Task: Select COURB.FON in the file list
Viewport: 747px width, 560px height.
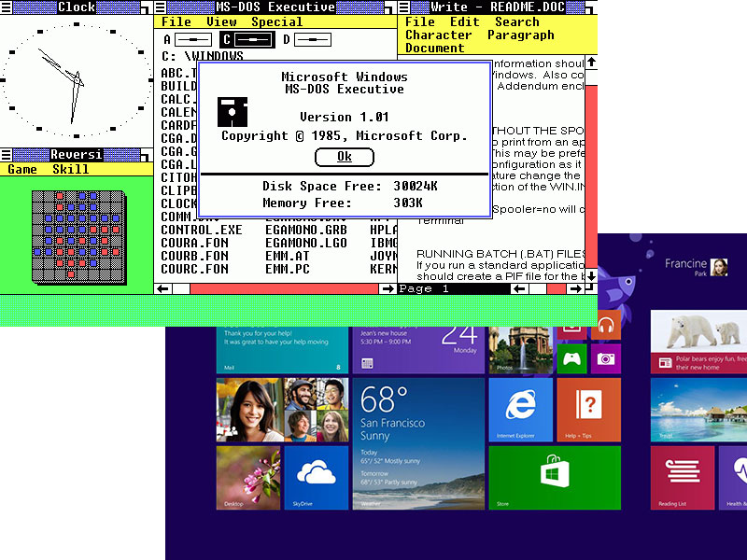Action: coord(194,256)
